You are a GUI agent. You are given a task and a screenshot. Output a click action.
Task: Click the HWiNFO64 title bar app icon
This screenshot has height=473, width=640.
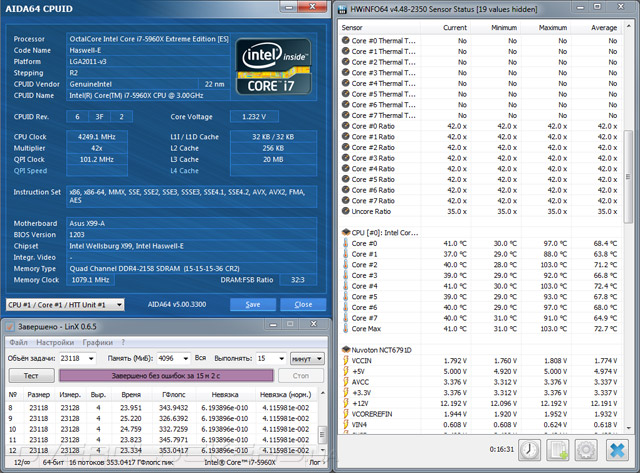343,9
